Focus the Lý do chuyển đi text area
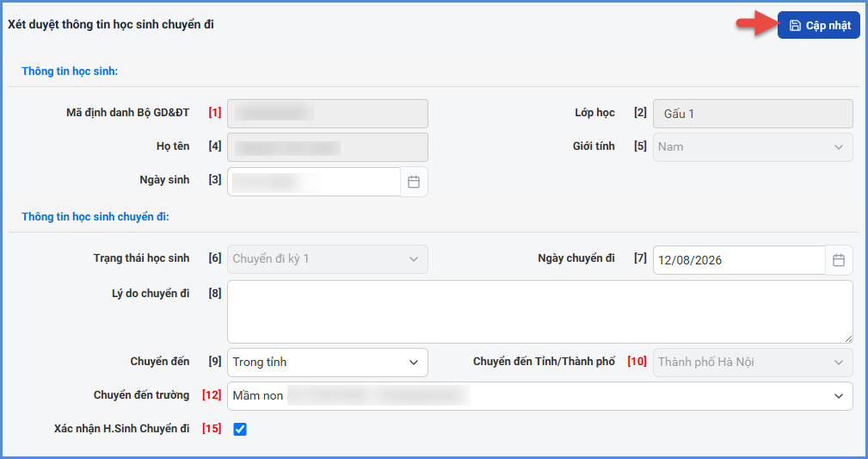868x459 pixels. coord(539,312)
